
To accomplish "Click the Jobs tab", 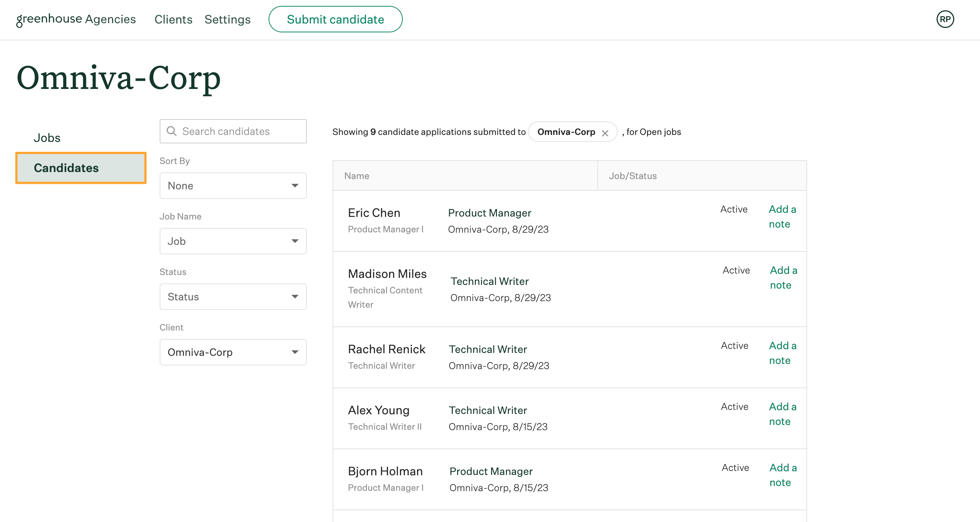I will 47,137.
